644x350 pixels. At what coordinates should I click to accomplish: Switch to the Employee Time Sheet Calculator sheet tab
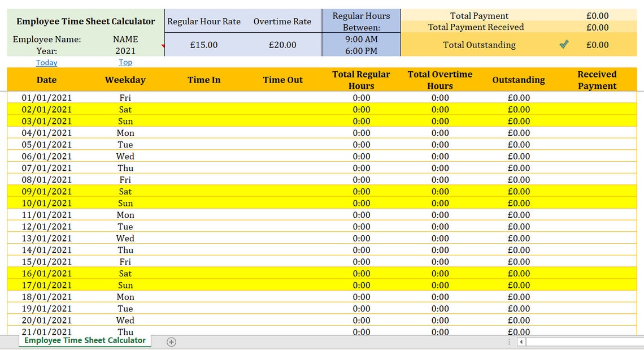click(84, 342)
